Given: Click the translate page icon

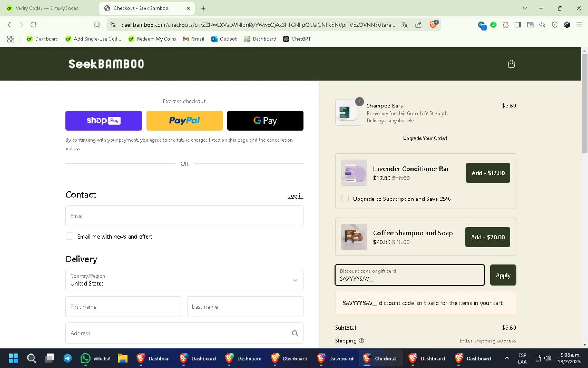Looking at the screenshot, I should (404, 25).
